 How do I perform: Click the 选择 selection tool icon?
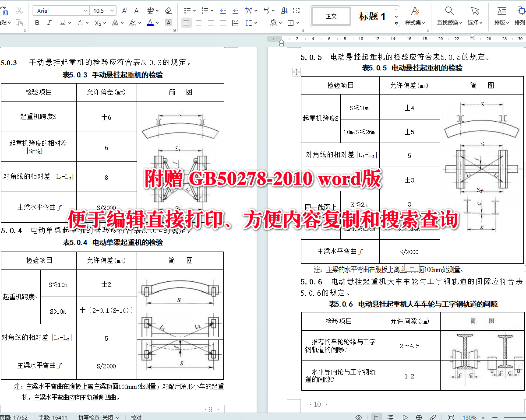474,15
